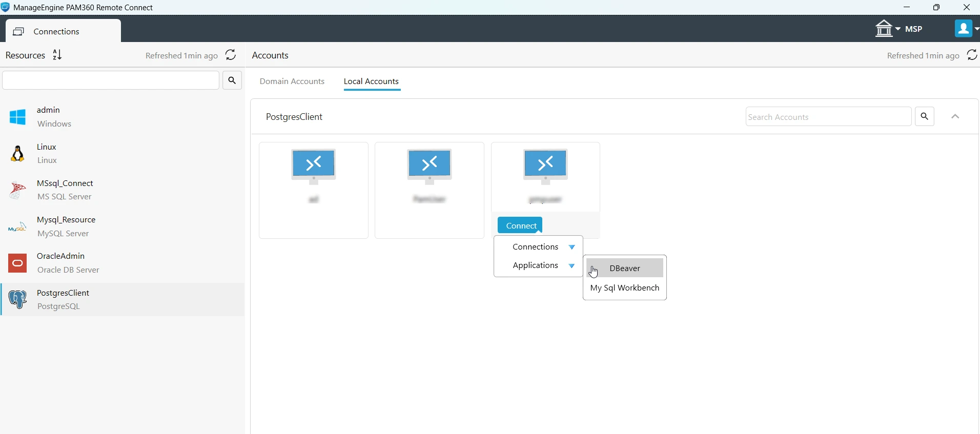Click the middle account's monitor icon
The width and height of the screenshot is (980, 434).
[430, 167]
